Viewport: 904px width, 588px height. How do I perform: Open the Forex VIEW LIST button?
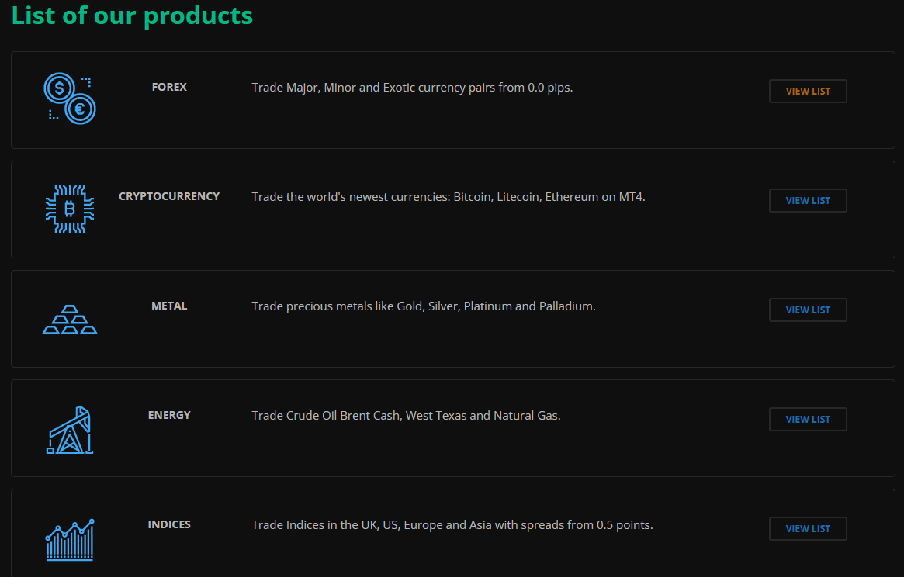808,91
